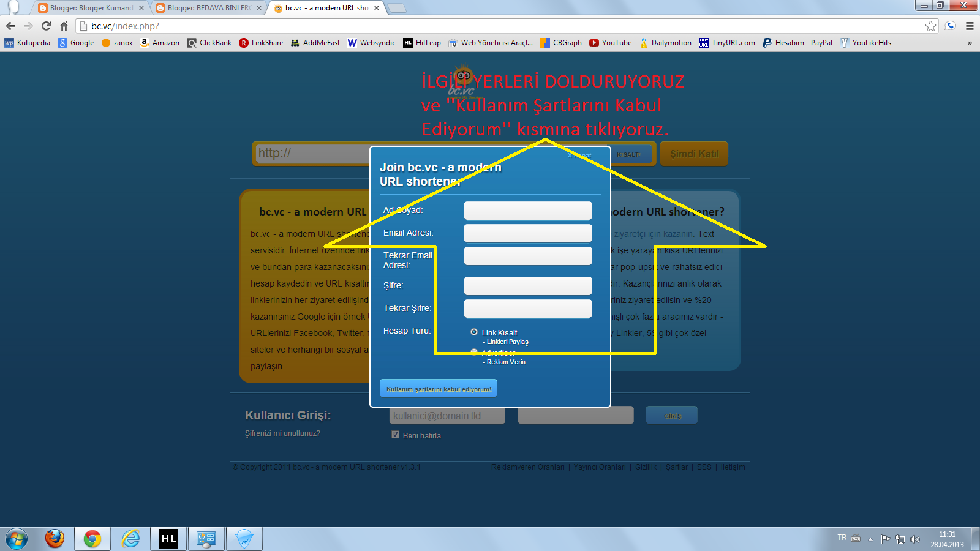Open the browser home page
The height and width of the screenshot is (551, 980).
coord(64,26)
